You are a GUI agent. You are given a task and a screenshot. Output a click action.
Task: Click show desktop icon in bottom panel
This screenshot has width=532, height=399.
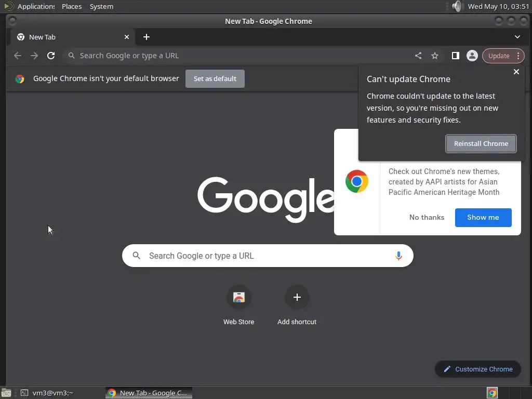[x=6, y=393]
